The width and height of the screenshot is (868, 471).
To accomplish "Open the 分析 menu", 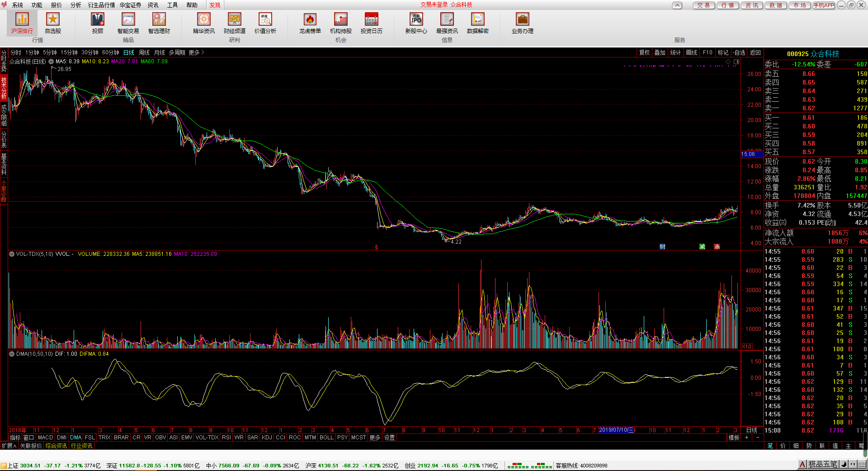I will [76, 5].
